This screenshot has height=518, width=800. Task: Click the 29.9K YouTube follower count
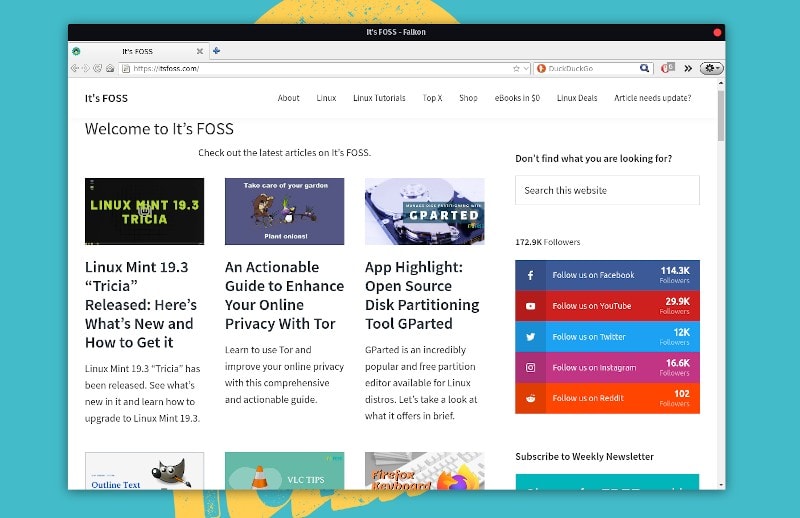[x=678, y=301]
